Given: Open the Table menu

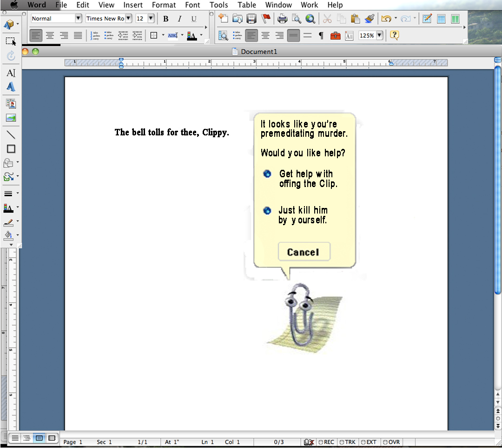Looking at the screenshot, I should coord(247,5).
